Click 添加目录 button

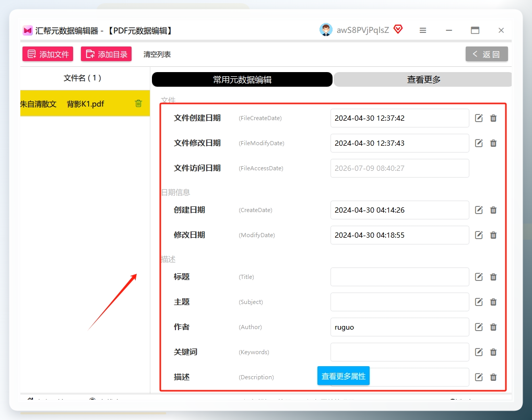106,54
